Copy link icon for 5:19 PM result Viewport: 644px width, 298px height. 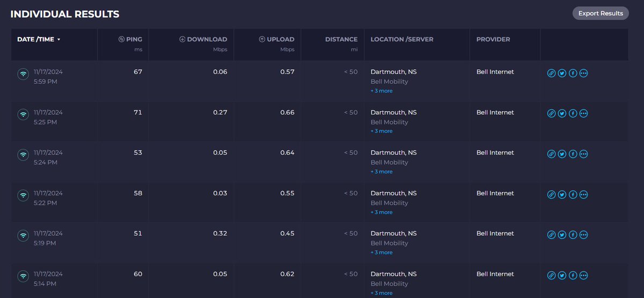click(x=551, y=235)
